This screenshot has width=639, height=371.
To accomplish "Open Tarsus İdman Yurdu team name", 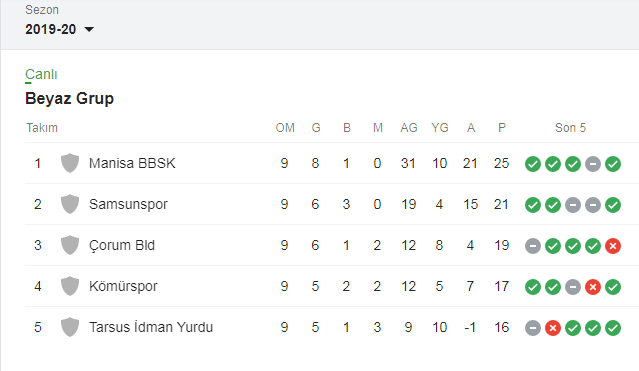I will (x=151, y=327).
